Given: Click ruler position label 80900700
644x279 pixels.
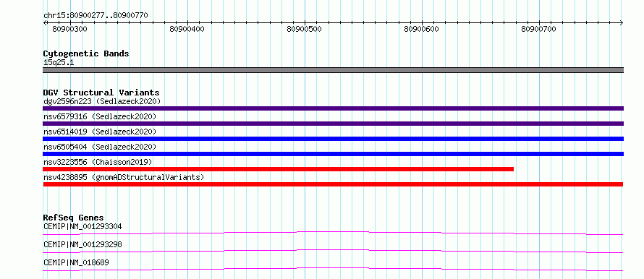Looking at the screenshot, I should (x=538, y=29).
